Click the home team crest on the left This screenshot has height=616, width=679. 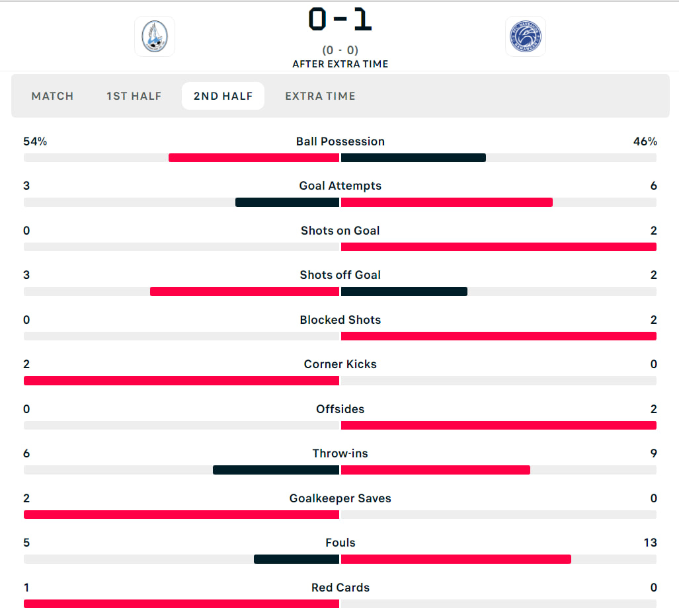point(155,36)
